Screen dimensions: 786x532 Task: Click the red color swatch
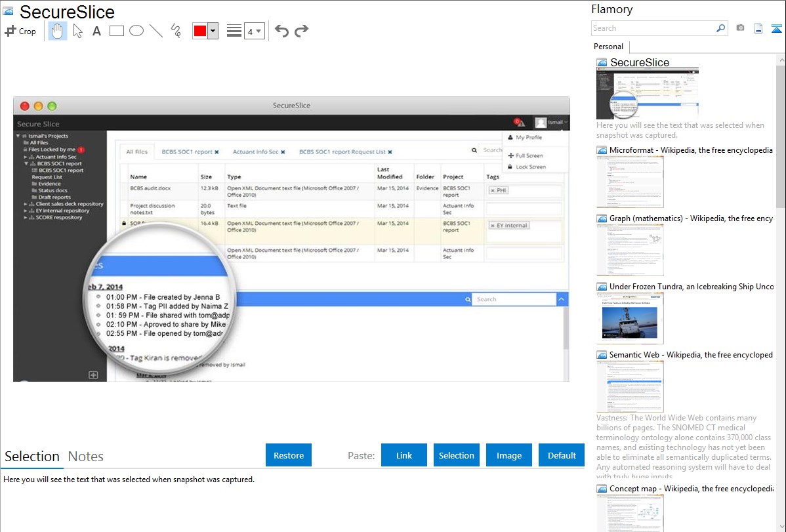(200, 31)
